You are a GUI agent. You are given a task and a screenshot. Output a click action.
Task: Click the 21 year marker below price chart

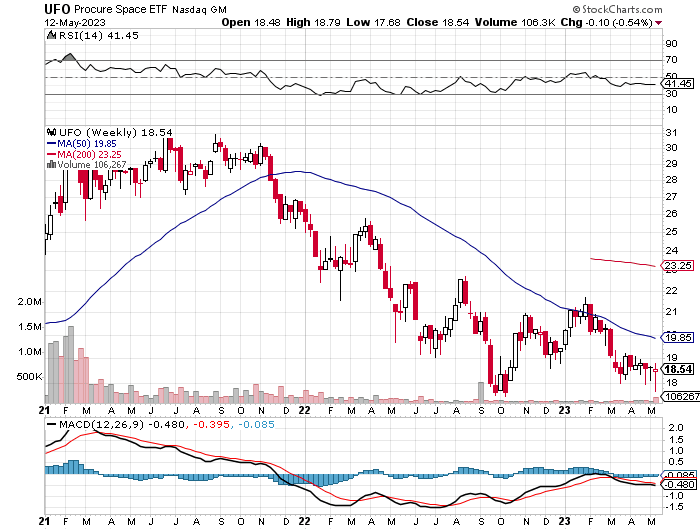44,410
